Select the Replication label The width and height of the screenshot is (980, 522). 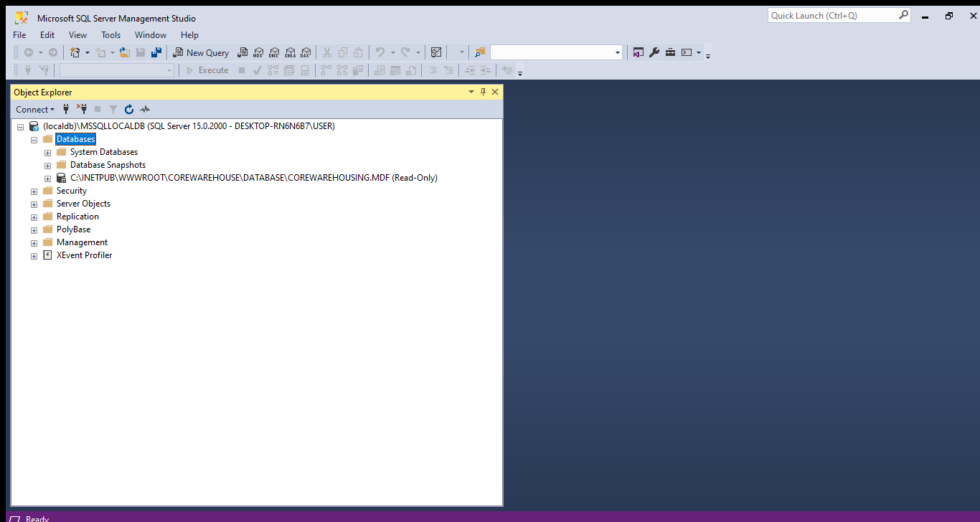coord(77,217)
